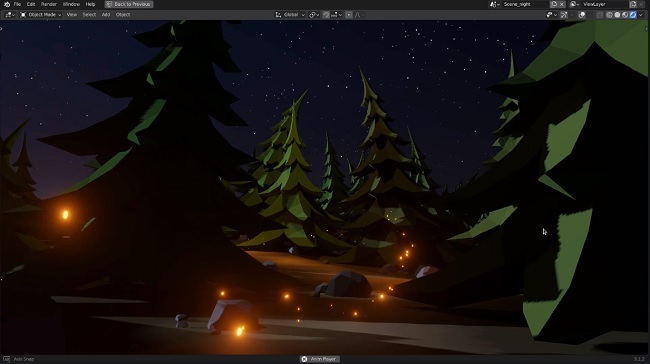The height and width of the screenshot is (364, 650).
Task: Click the Anim Player cancel X icon
Action: pos(304,359)
